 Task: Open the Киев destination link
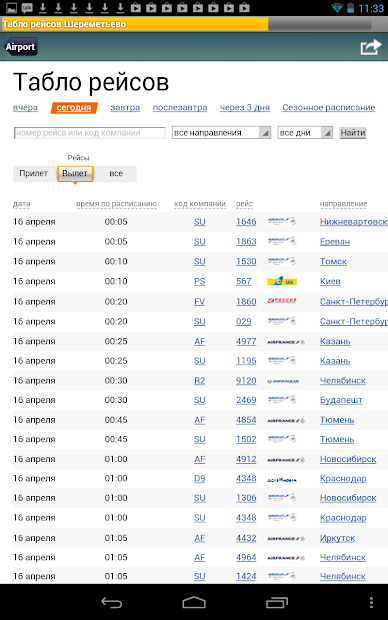pyautogui.click(x=330, y=281)
